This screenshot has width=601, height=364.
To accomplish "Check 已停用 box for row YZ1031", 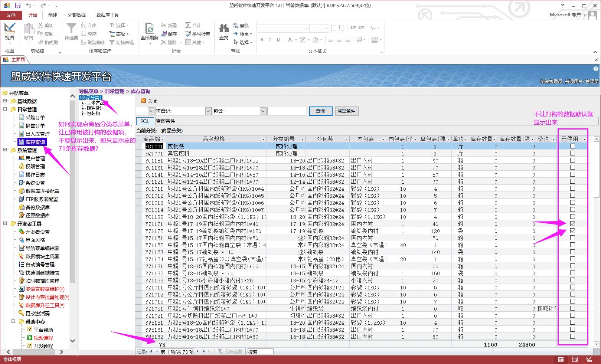I will pyautogui.click(x=572, y=308).
